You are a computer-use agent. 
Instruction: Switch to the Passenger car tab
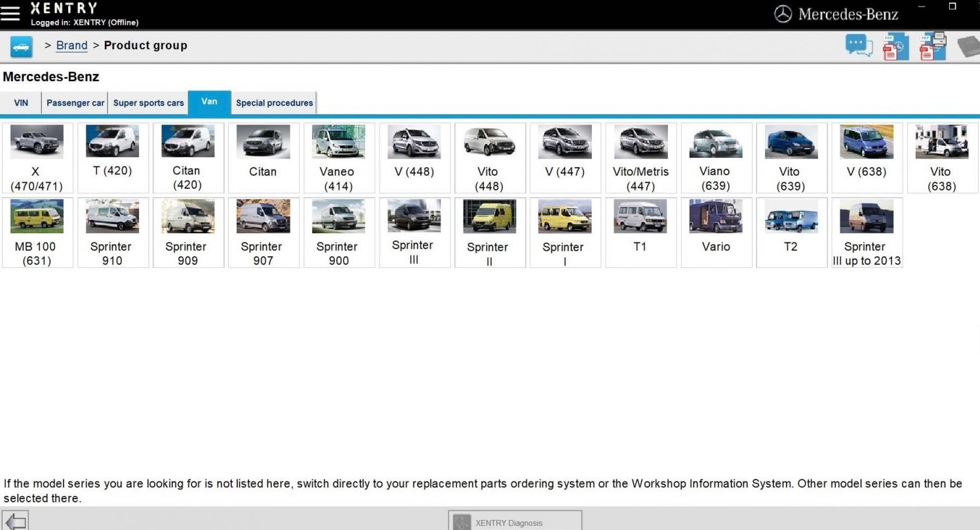(75, 103)
